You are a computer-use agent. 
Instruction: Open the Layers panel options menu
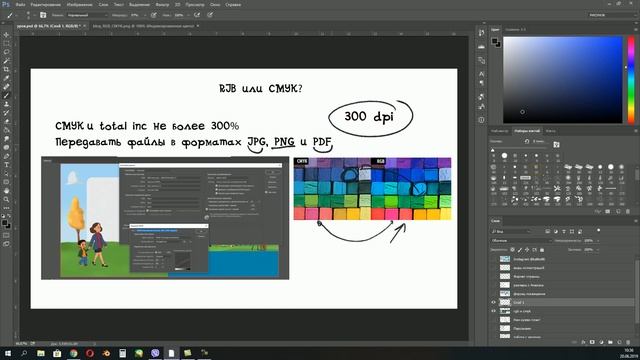click(636, 221)
